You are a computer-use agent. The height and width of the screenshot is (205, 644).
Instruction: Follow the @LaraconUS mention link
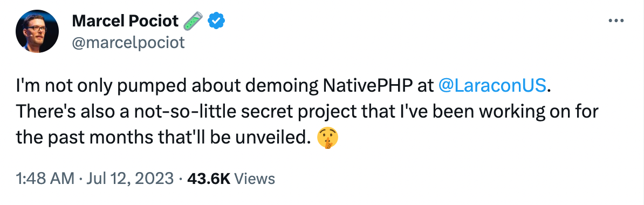(x=492, y=85)
